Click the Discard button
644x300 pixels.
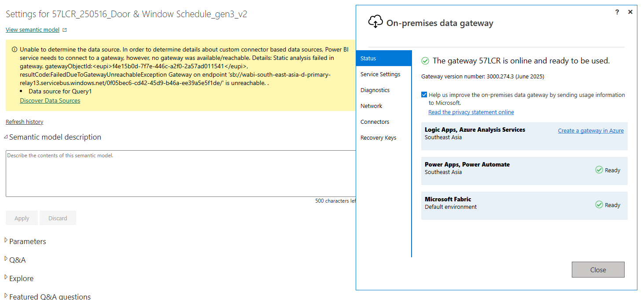(58, 218)
